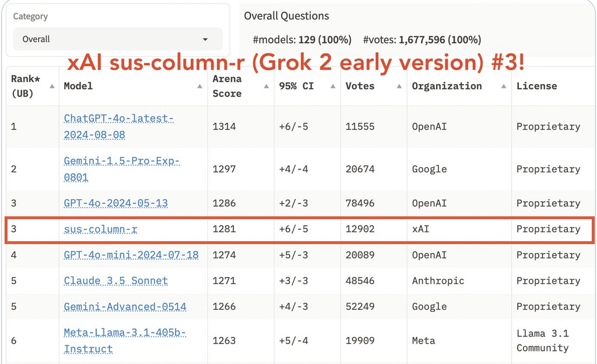Select votes value 11555
The image size is (597, 364).
(x=360, y=127)
